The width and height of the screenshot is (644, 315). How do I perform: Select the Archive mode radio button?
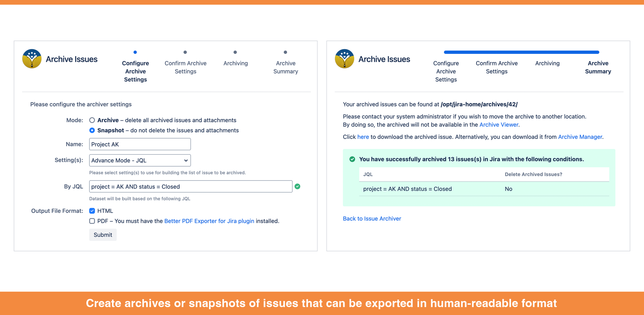[92, 120]
